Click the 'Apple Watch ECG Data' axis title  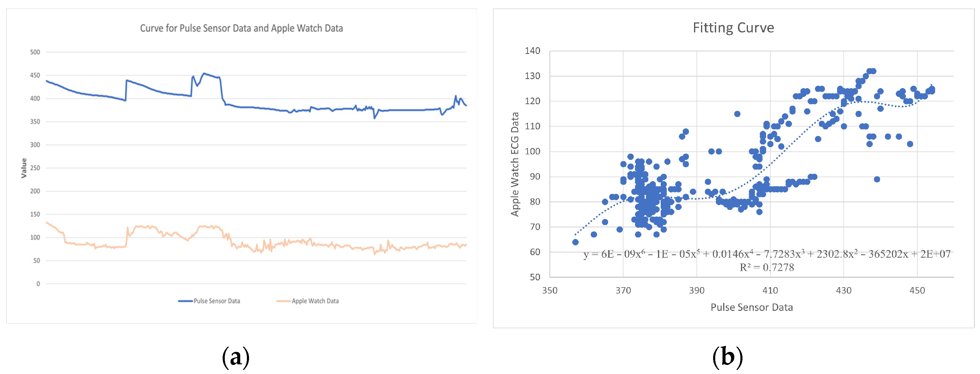pyautogui.click(x=515, y=164)
